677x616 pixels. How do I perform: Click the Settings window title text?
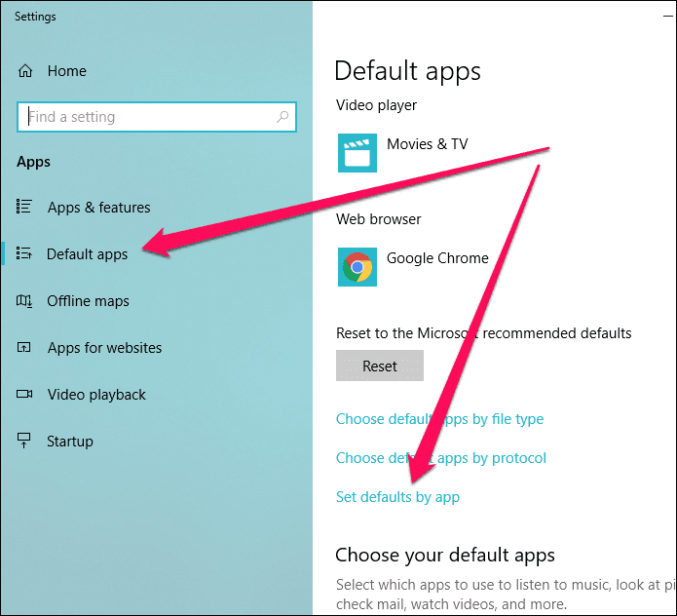pos(35,17)
